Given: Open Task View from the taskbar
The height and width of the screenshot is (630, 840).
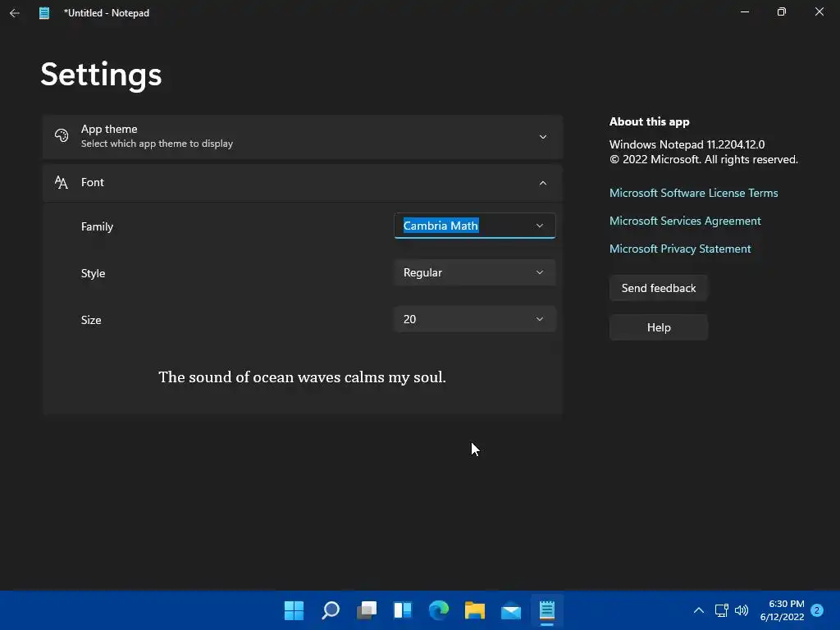Looking at the screenshot, I should 367,610.
